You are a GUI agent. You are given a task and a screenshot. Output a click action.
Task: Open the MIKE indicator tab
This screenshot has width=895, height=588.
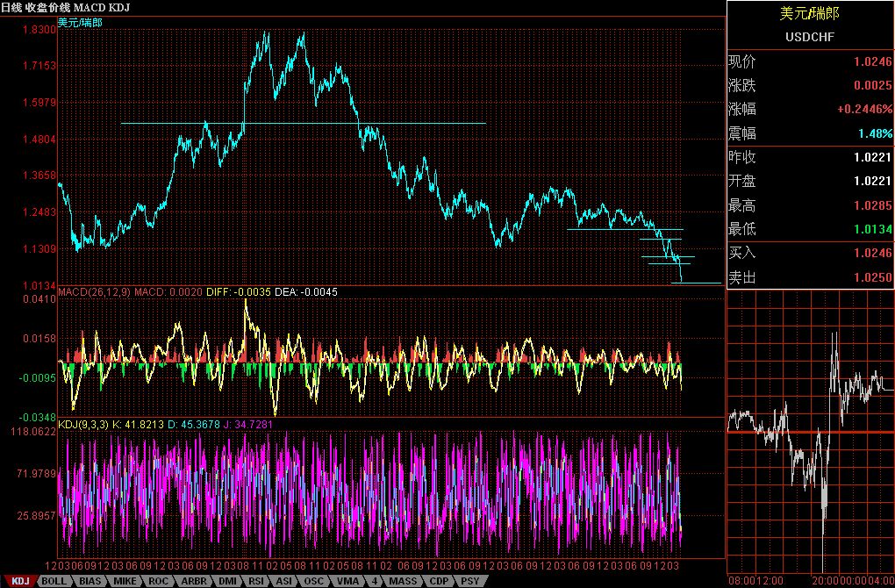pyautogui.click(x=124, y=581)
